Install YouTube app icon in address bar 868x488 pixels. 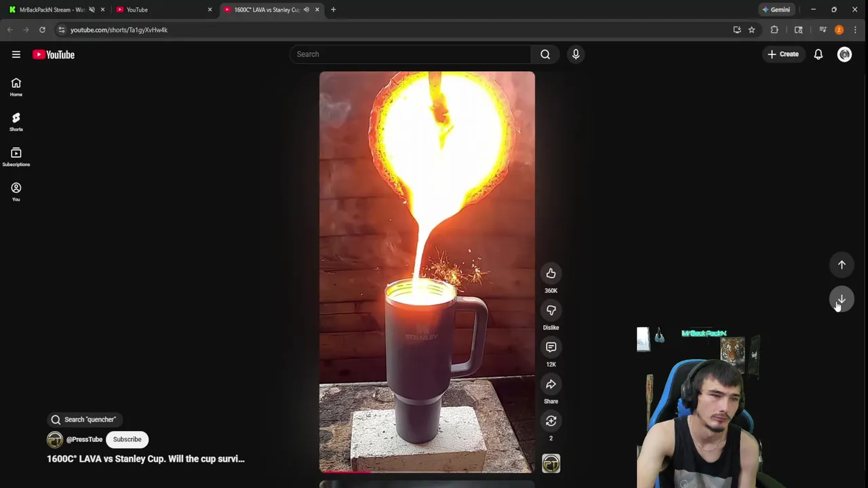(x=737, y=30)
